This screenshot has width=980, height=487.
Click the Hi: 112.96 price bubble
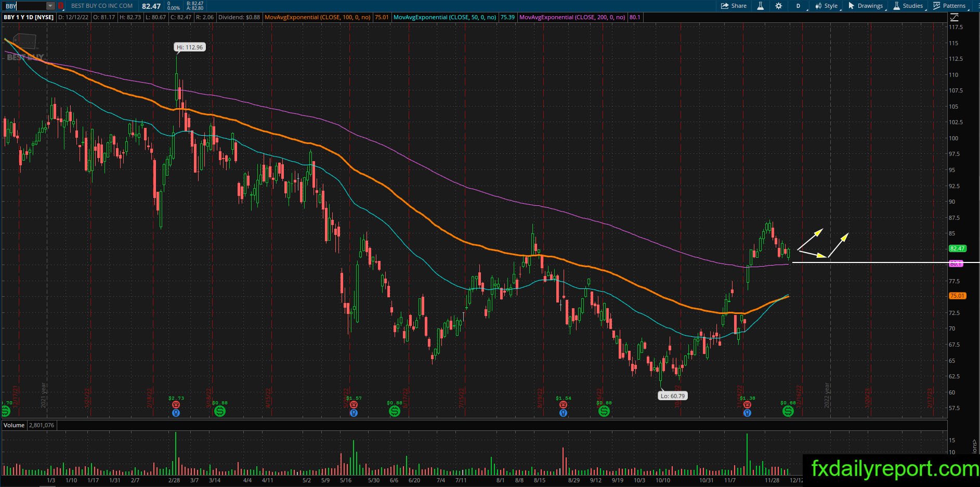coord(190,47)
